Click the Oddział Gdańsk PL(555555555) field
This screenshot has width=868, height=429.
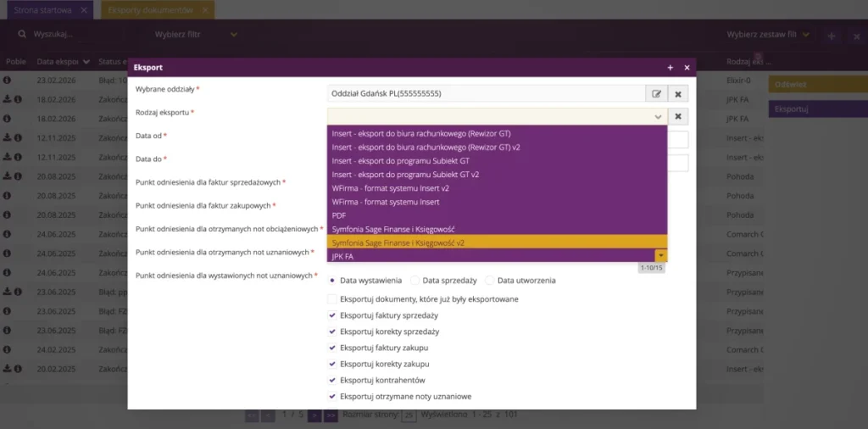(x=487, y=93)
